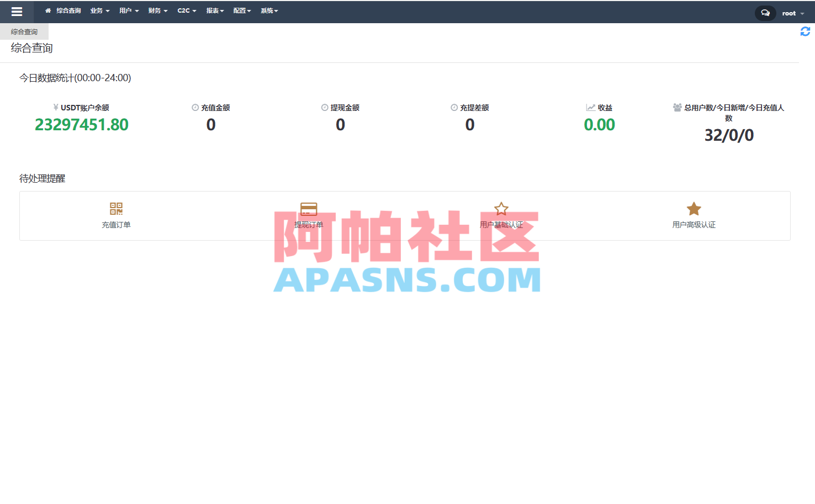Expand the root account dropdown
Viewport: 815px width, 504px height.
click(791, 13)
